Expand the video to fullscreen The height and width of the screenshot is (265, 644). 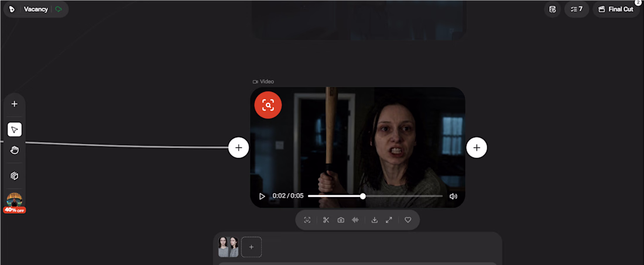pos(389,220)
